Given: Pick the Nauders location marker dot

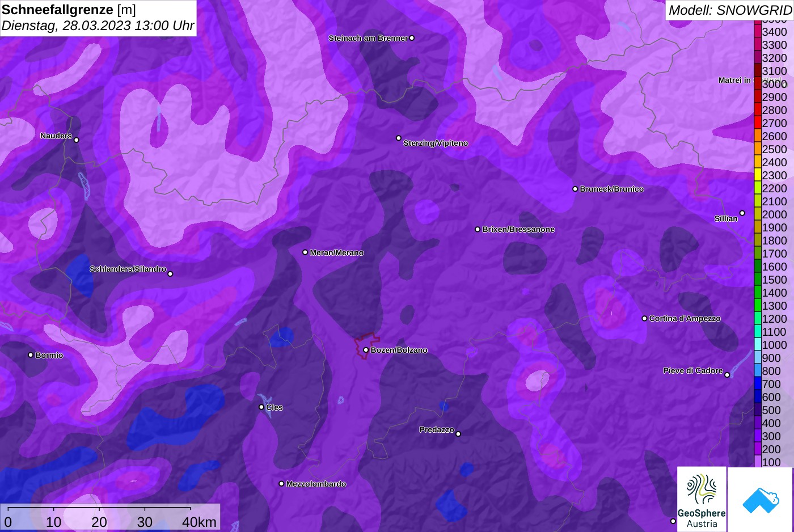Looking at the screenshot, I should (x=77, y=140).
